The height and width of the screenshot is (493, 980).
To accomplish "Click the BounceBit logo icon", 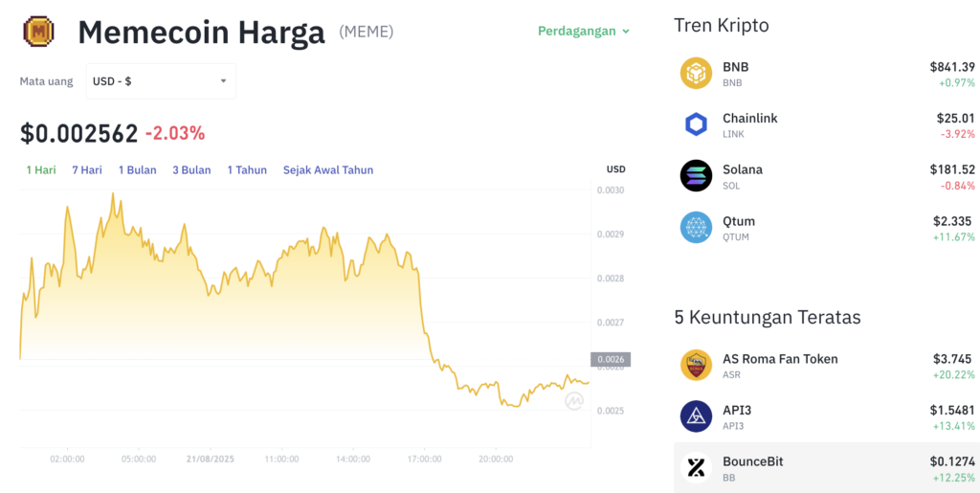I will (x=696, y=468).
